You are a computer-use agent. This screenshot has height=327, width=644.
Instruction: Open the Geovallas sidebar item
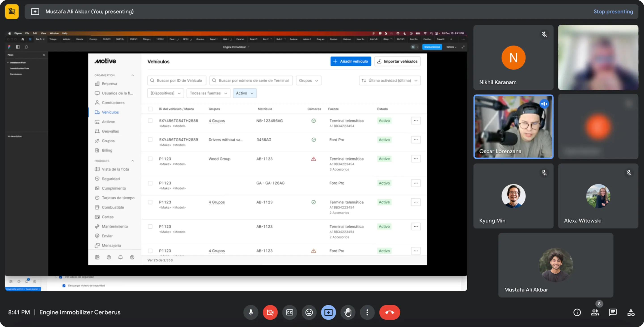tap(110, 131)
